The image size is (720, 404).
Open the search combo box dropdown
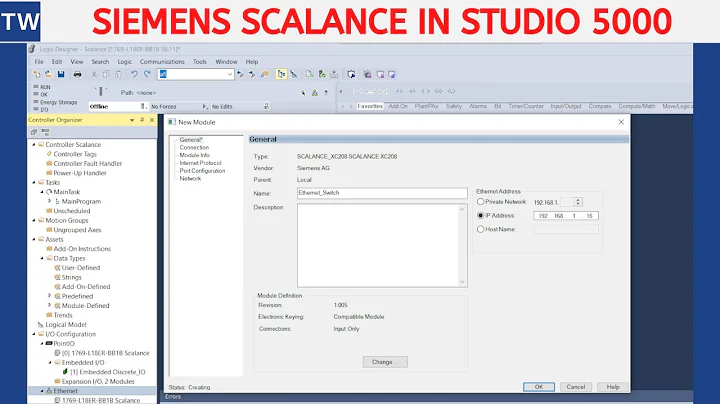coord(230,74)
